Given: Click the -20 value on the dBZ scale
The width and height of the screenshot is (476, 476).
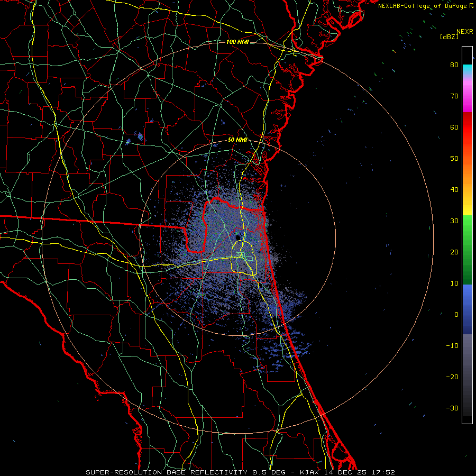Looking at the screenshot, I should click(x=452, y=377).
